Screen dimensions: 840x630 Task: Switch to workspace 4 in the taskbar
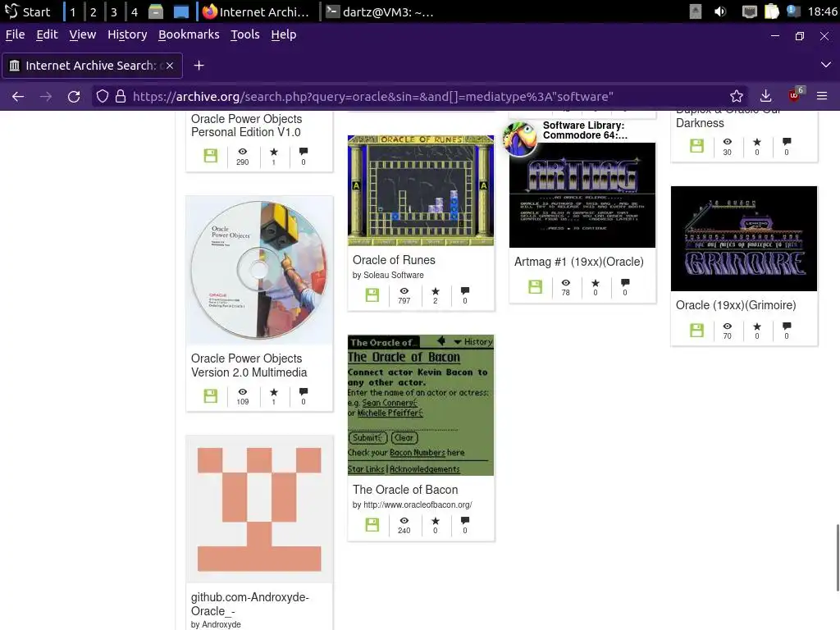134,11
